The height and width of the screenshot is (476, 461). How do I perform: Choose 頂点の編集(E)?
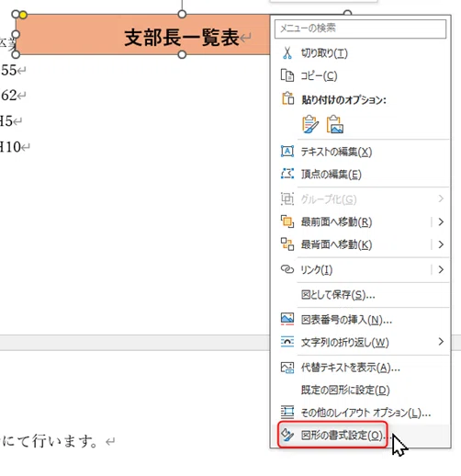tap(331, 175)
